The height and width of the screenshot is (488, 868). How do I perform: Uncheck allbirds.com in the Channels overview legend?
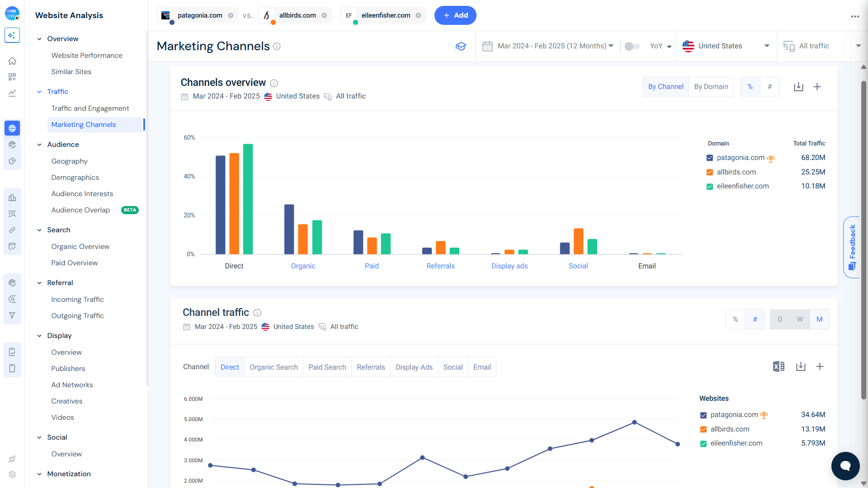(x=710, y=172)
